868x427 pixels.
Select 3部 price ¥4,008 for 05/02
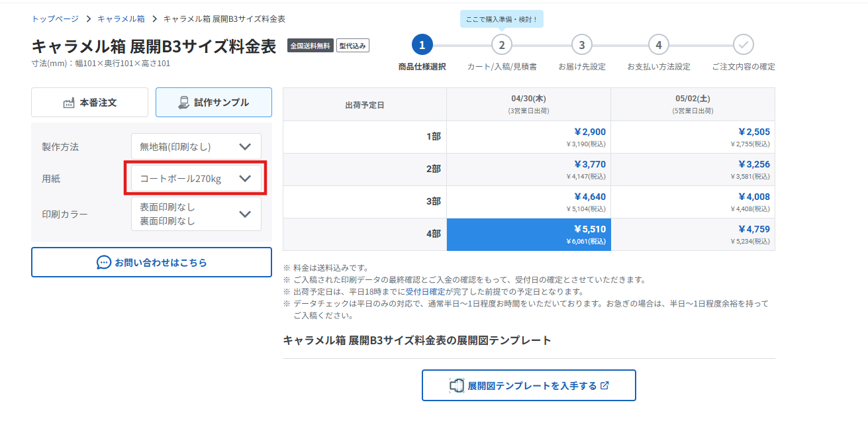[x=693, y=202]
